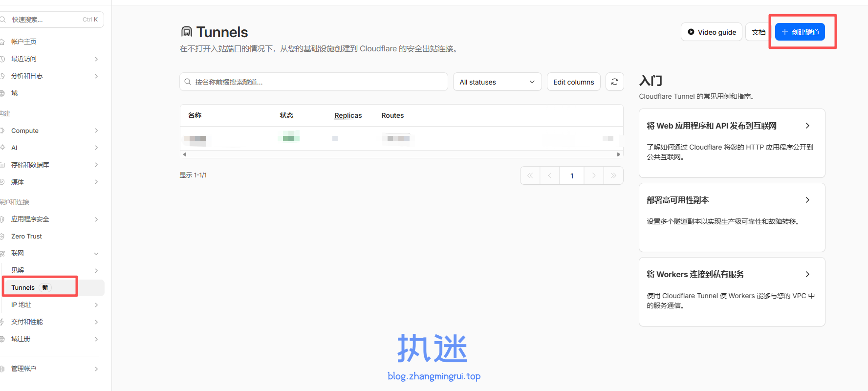
Task: Select the Tunnels sidebar item
Action: click(54, 287)
